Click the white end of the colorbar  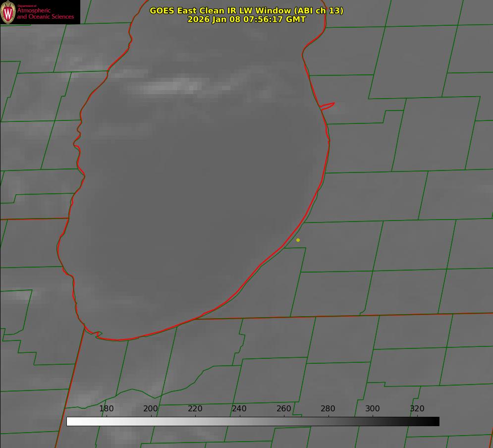coord(70,421)
